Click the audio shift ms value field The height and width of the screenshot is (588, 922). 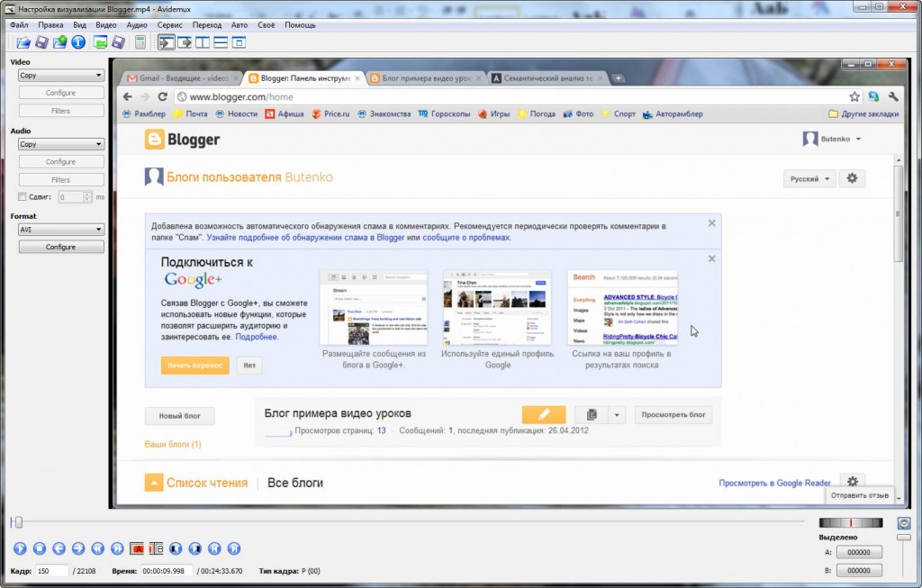[70, 197]
